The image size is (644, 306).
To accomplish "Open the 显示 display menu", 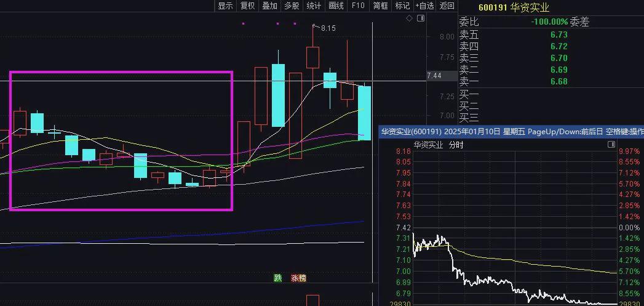I will click(x=225, y=6).
